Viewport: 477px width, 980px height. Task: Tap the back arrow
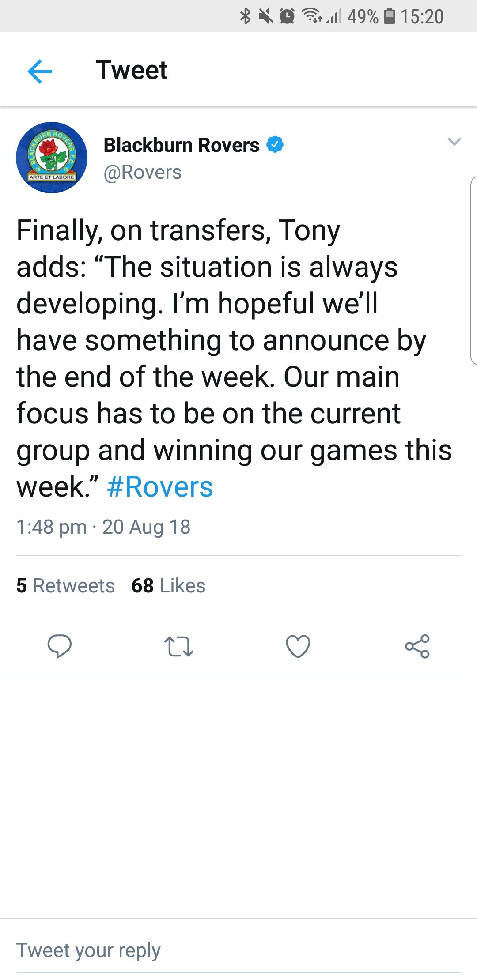[40, 71]
